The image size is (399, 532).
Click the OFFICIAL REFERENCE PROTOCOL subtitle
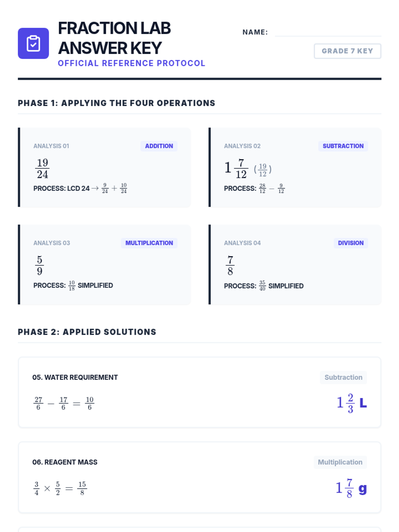click(x=131, y=63)
